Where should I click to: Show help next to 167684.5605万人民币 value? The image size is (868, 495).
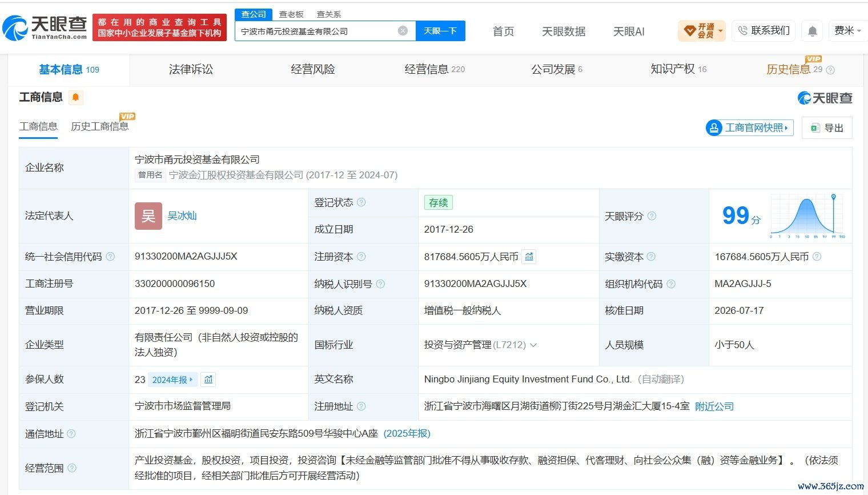[817, 257]
